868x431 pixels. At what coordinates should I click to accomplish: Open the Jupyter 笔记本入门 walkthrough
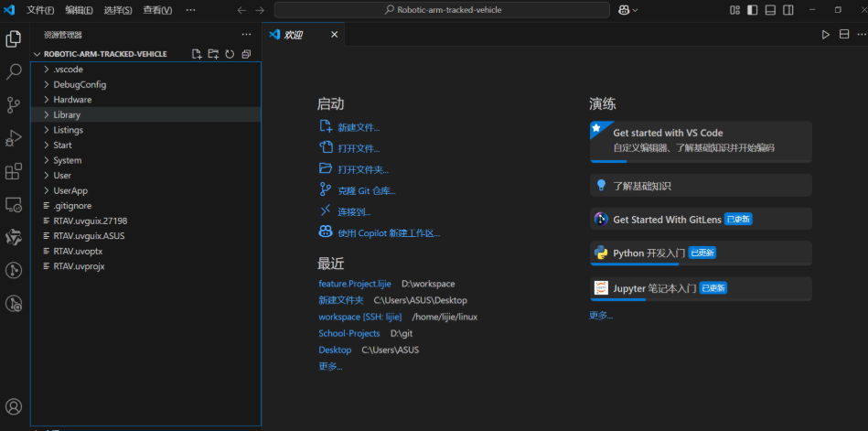(701, 288)
